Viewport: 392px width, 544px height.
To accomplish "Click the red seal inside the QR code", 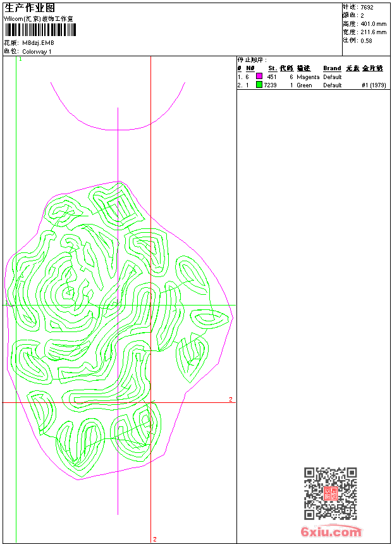I will tap(330, 494).
